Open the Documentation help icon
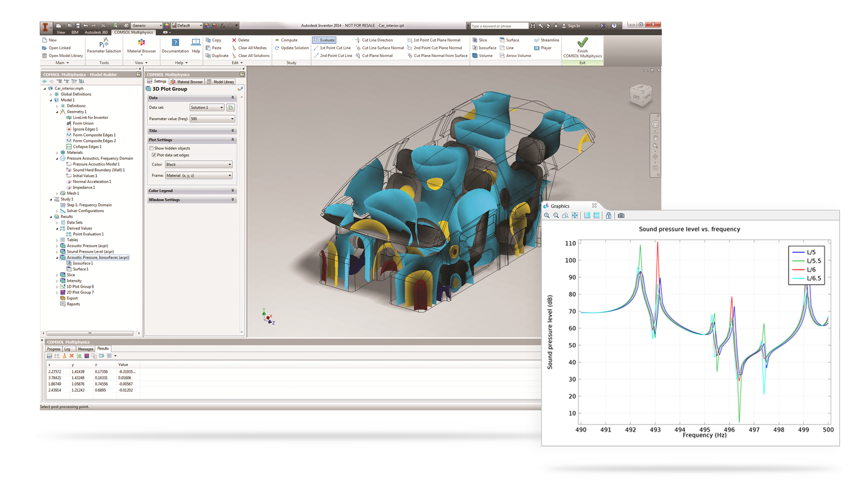Image resolution: width=868 pixels, height=488 pixels. click(x=175, y=42)
